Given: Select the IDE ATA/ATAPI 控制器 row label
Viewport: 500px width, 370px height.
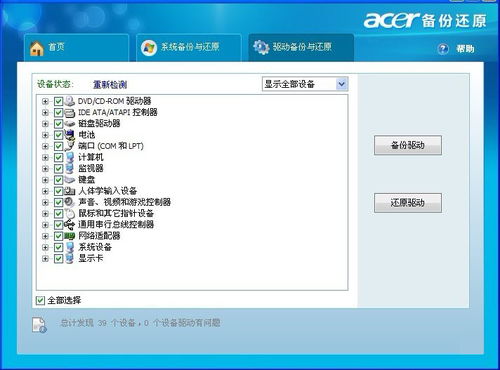Looking at the screenshot, I should [x=118, y=112].
